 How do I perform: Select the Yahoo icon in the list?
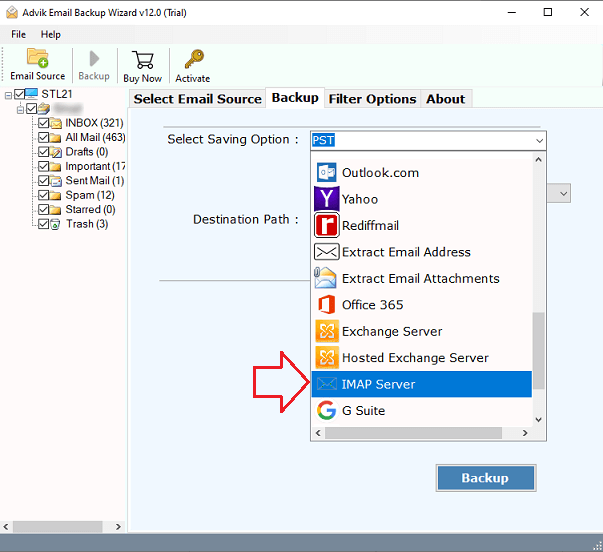pos(326,199)
